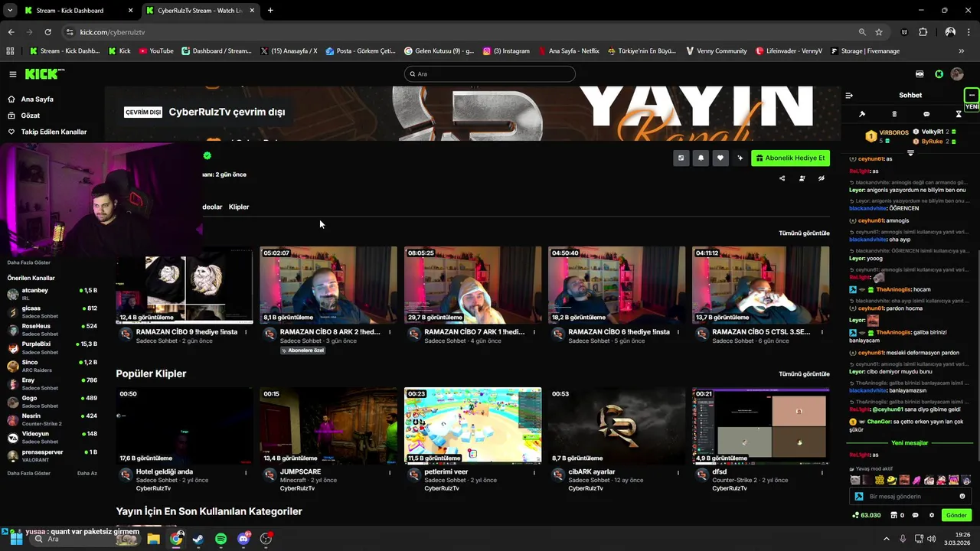The height and width of the screenshot is (551, 980).
Task: Play the petlerimi veer clip thumbnail
Action: [472, 425]
